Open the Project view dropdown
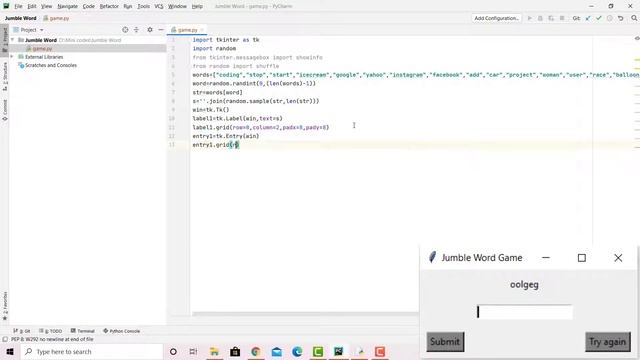640x360 pixels. [x=29, y=30]
